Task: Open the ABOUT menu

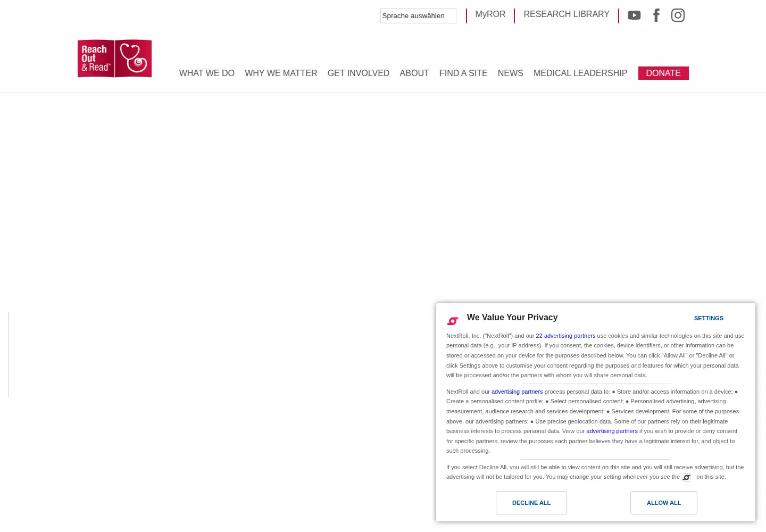Action: (414, 73)
